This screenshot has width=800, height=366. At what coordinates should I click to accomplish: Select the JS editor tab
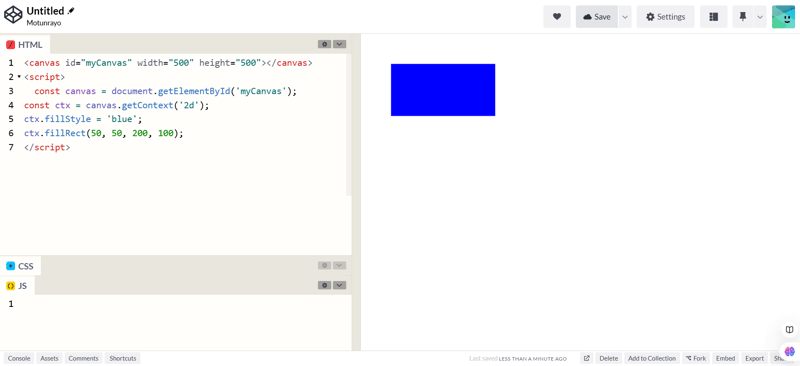(x=17, y=286)
